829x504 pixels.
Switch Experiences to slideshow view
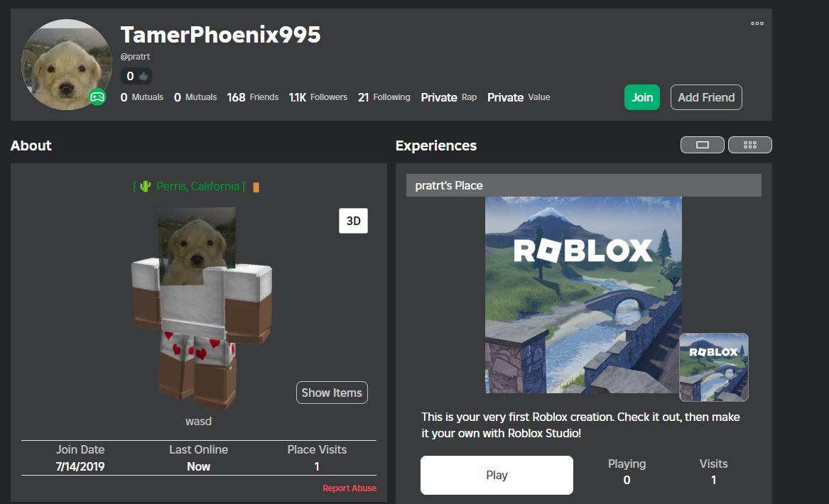tap(702, 145)
